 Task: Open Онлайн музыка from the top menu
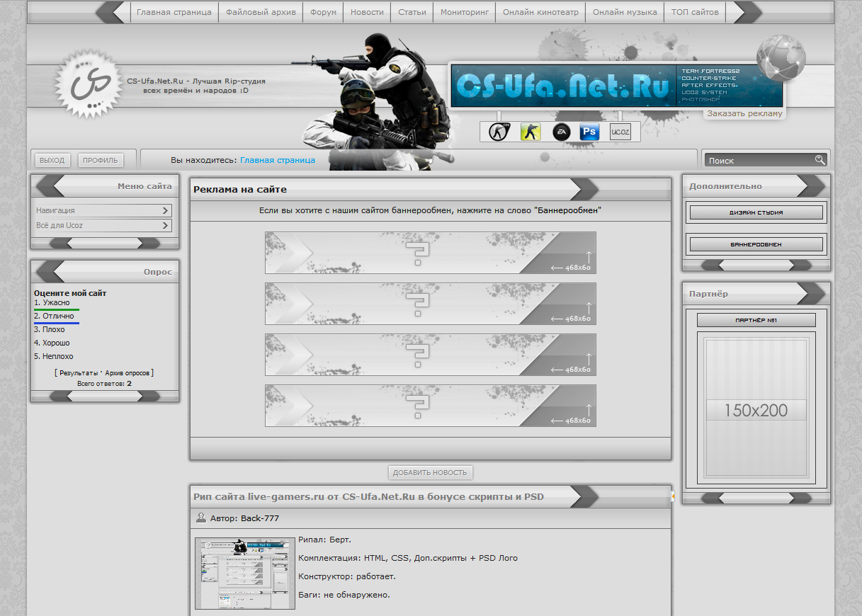[x=625, y=12]
